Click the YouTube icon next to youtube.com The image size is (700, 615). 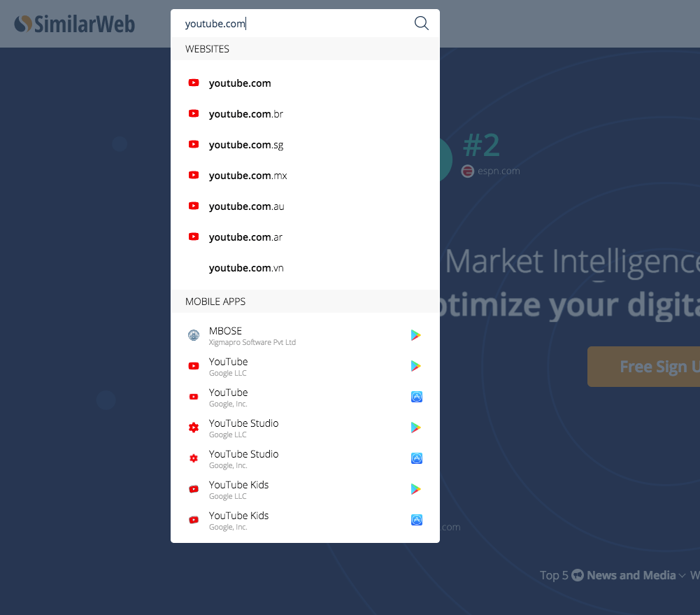coord(193,83)
